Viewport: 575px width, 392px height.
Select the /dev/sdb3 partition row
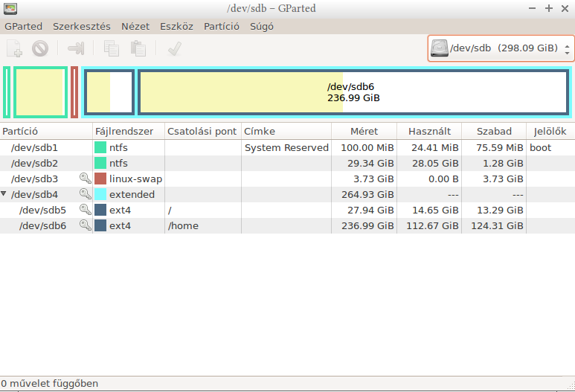point(287,179)
